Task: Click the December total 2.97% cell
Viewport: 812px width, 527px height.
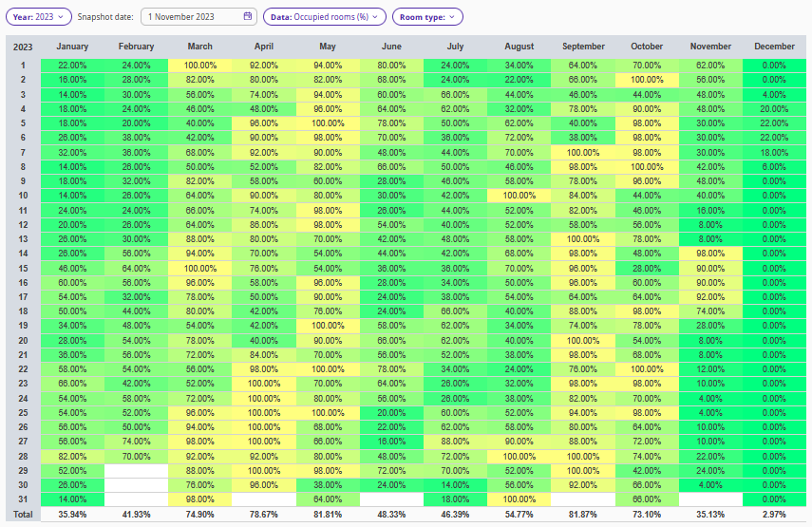Action: coord(774,514)
